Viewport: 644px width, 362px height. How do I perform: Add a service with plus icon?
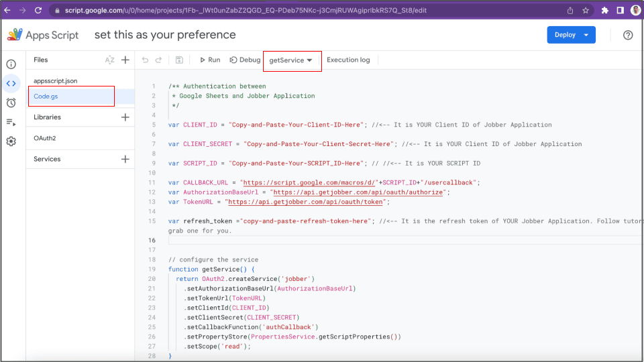pos(125,160)
